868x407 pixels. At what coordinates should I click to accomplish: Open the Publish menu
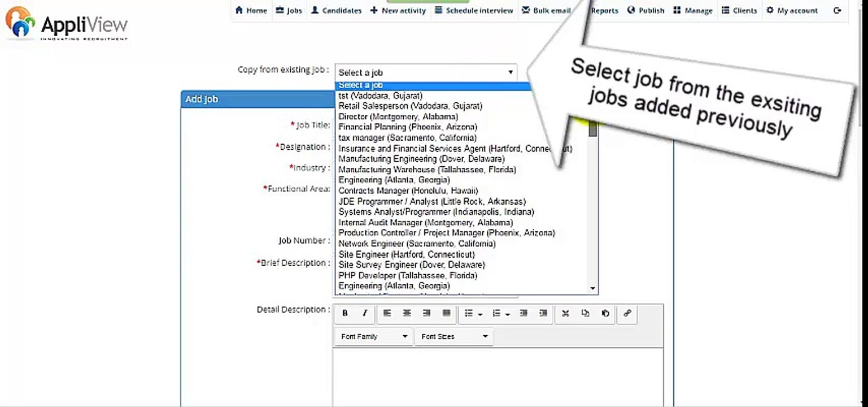(x=645, y=10)
